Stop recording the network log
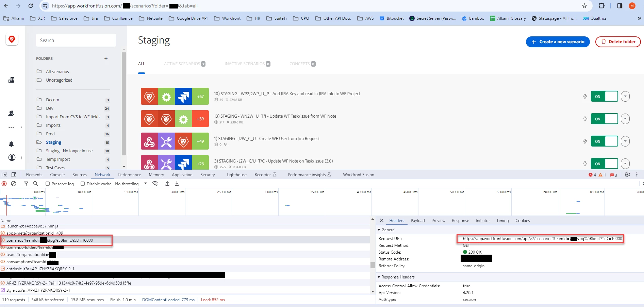Image resolution: width=644 pixels, height=307 pixels. (x=4, y=184)
